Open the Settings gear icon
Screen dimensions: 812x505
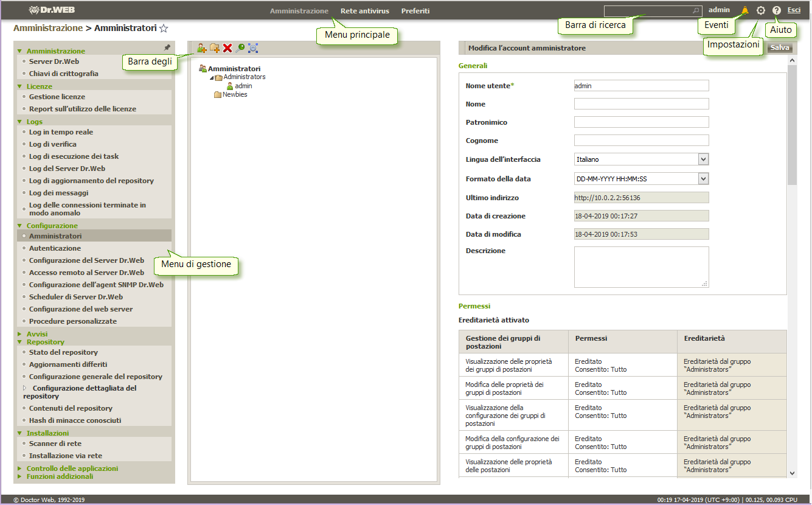tap(760, 10)
